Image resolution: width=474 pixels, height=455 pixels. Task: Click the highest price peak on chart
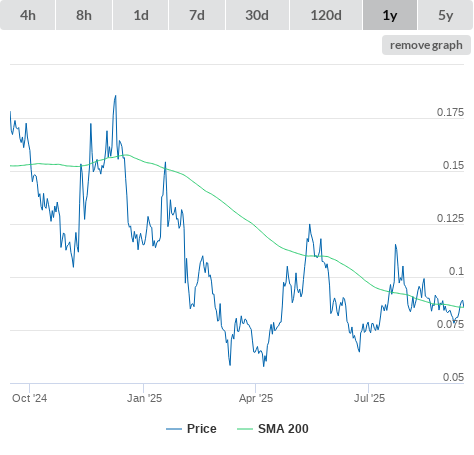point(116,96)
